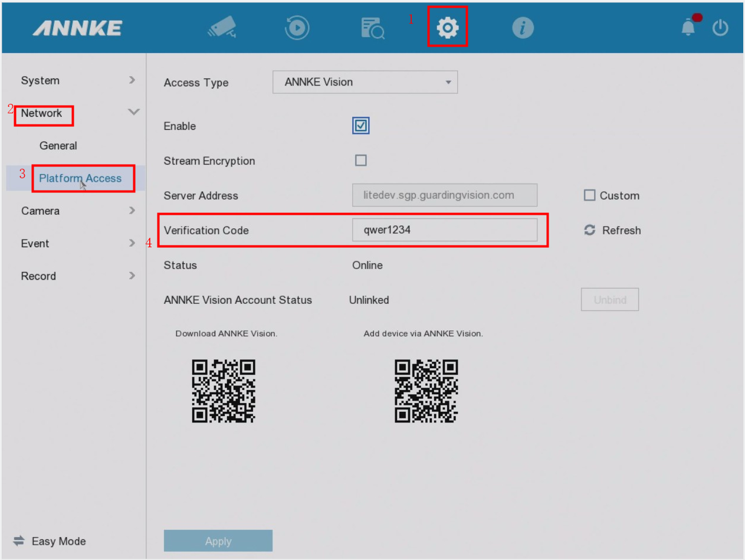Click the Verification Code label

[x=206, y=230]
